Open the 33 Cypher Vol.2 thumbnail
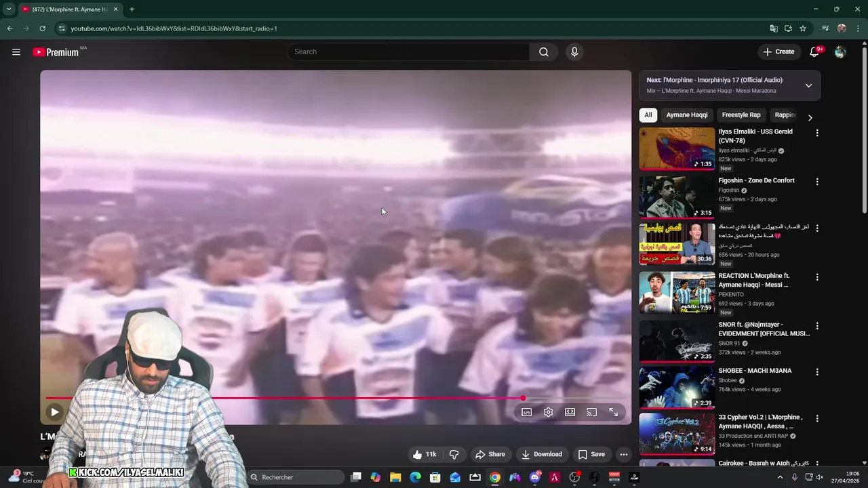868x488 pixels. tap(677, 434)
